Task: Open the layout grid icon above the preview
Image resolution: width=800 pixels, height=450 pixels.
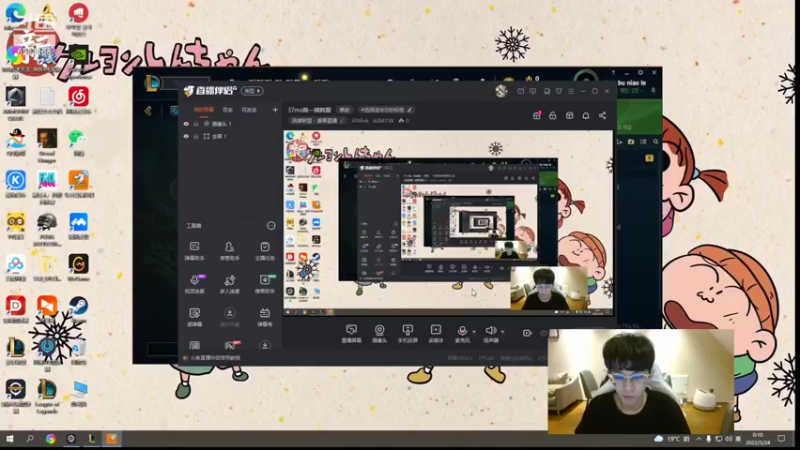Action: 569,116
